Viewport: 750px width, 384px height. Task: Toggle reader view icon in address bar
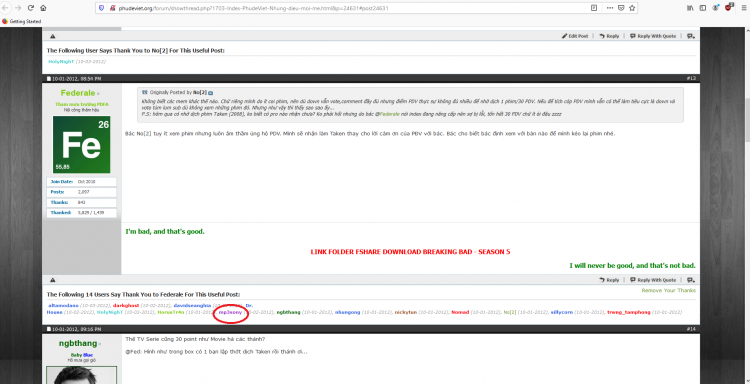tap(594, 8)
